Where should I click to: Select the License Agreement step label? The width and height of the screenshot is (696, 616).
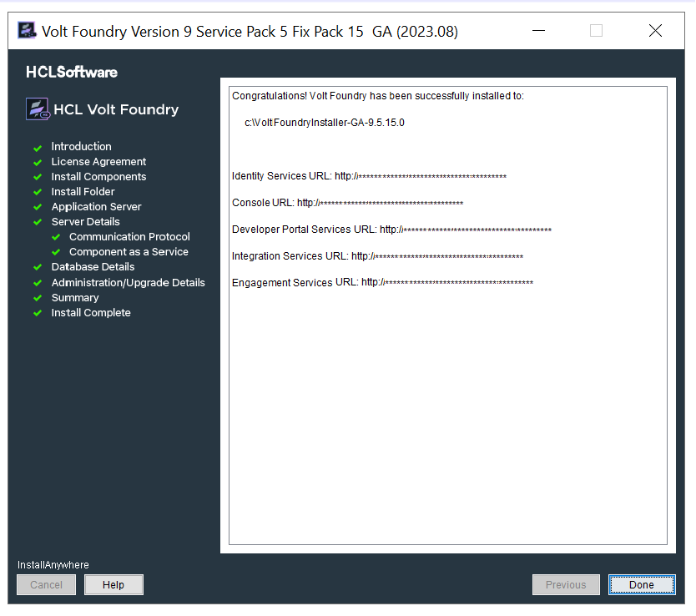(98, 162)
